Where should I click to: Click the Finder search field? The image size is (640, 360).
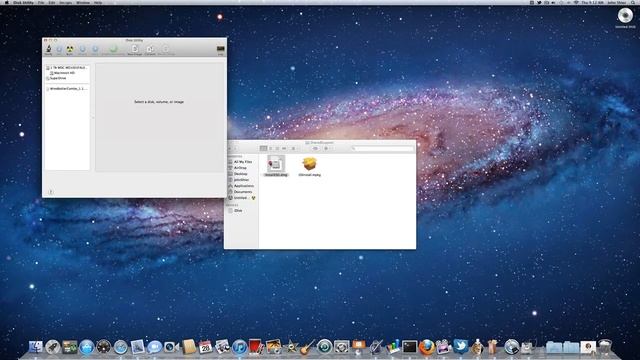click(x=383, y=148)
